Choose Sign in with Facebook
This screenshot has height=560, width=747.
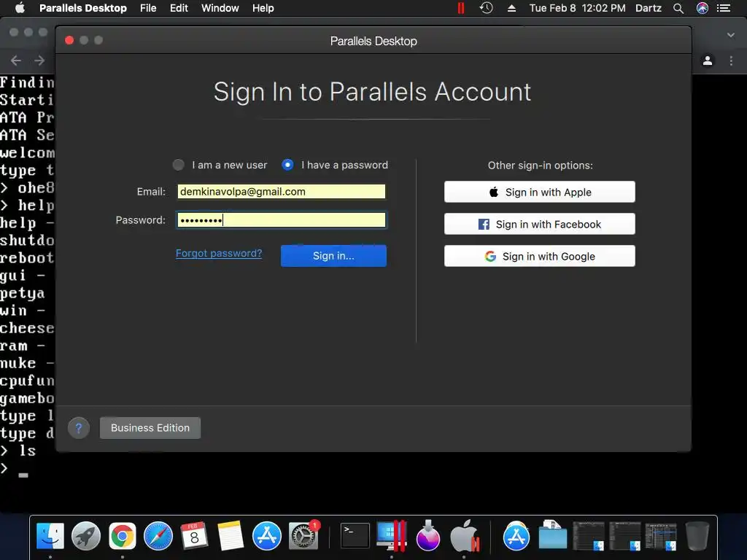540,225
